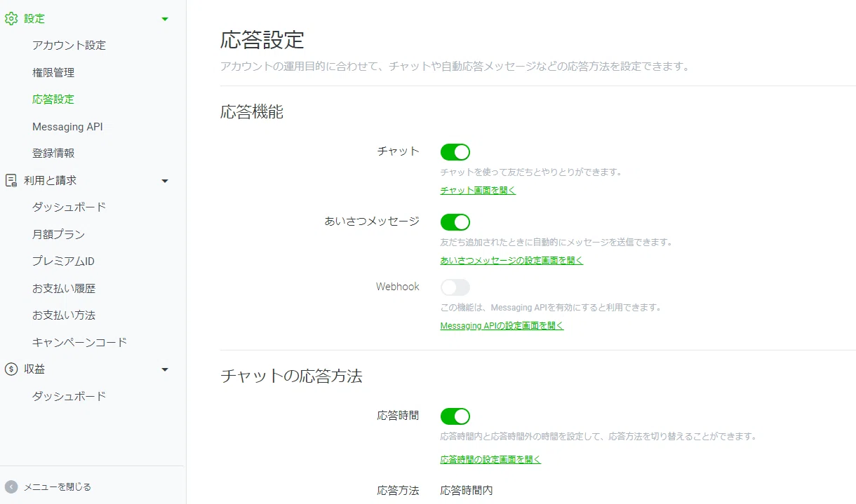This screenshot has height=504, width=856.
Task: Select 応答設定 in the sidebar
Action: (x=53, y=100)
